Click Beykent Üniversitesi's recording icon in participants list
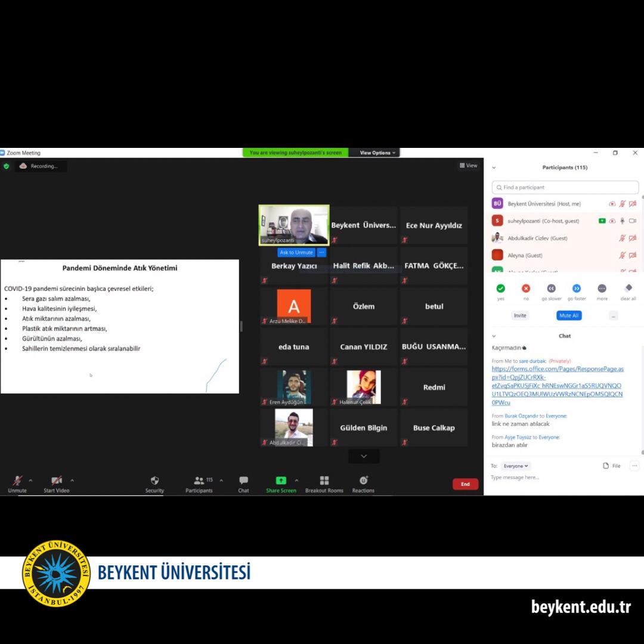The height and width of the screenshot is (644, 644). click(612, 204)
